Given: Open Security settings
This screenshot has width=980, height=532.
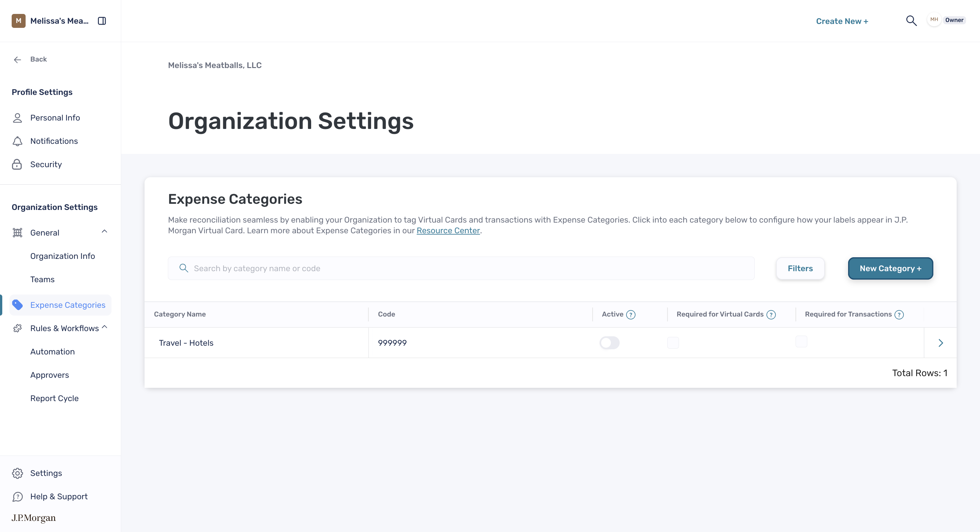Looking at the screenshot, I should [x=46, y=164].
